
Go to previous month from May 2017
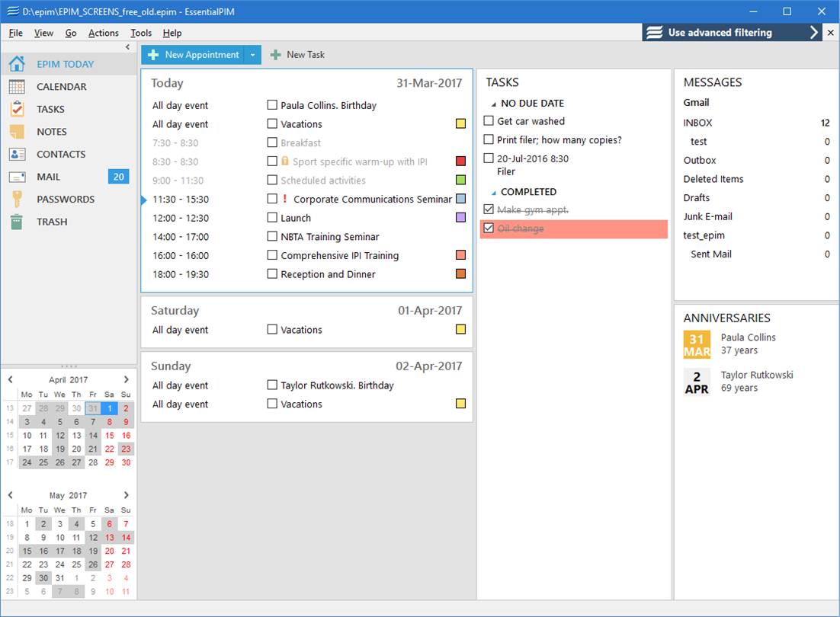10,495
